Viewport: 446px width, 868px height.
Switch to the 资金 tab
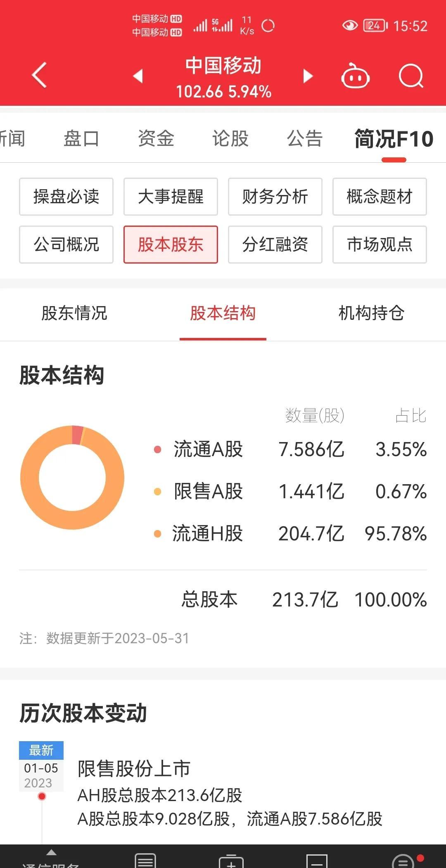pyautogui.click(x=156, y=138)
